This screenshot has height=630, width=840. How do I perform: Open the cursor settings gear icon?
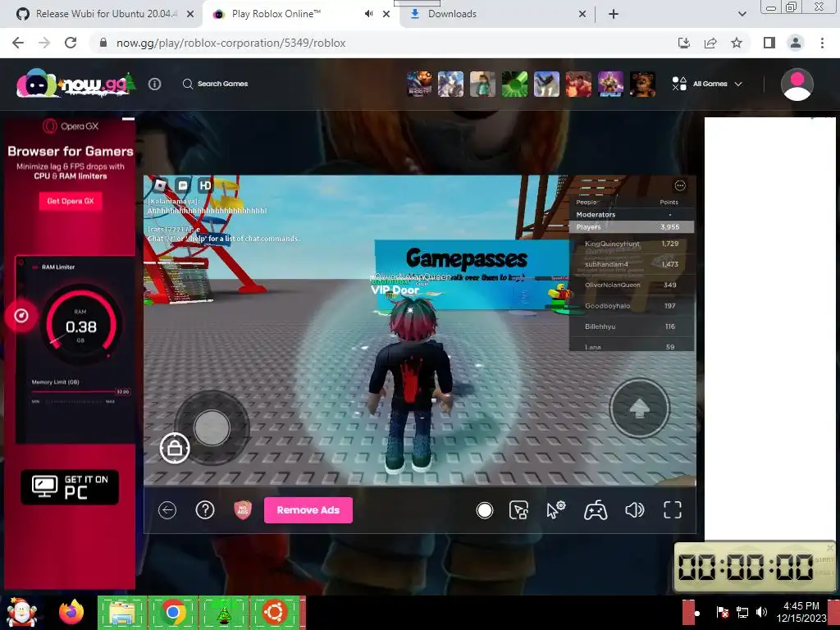555,510
